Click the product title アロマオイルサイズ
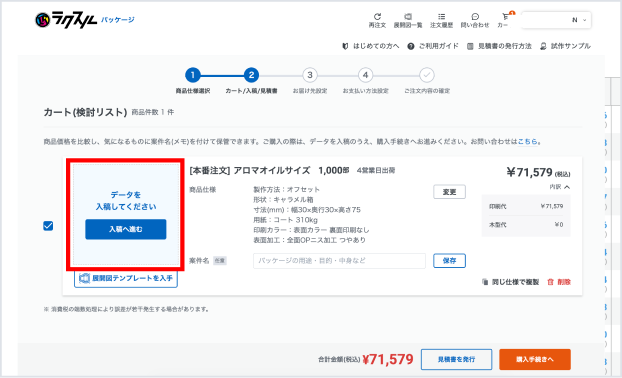 click(272, 171)
